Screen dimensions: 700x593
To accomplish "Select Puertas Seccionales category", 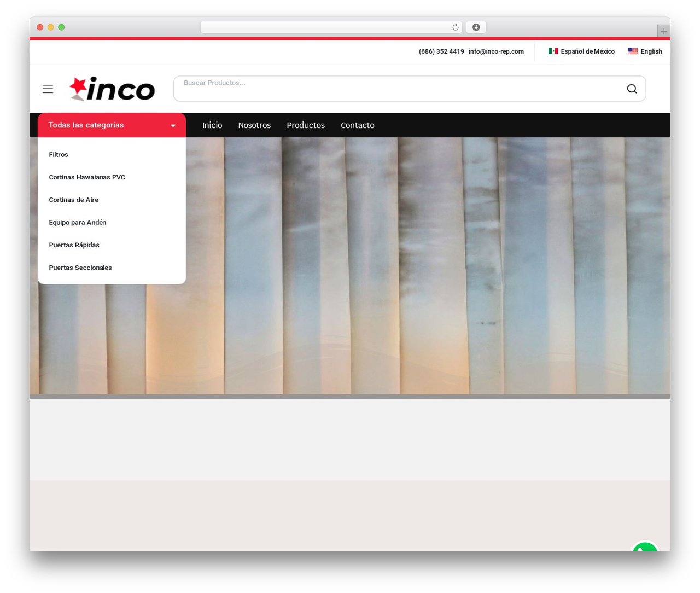I will (80, 268).
